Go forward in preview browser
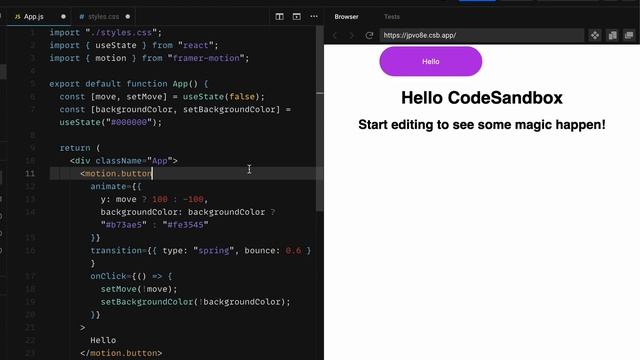The height and width of the screenshot is (360, 640). click(351, 36)
